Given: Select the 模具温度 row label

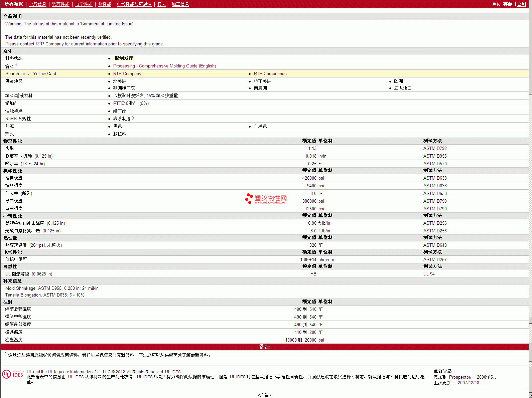Looking at the screenshot, I should [x=14, y=332].
